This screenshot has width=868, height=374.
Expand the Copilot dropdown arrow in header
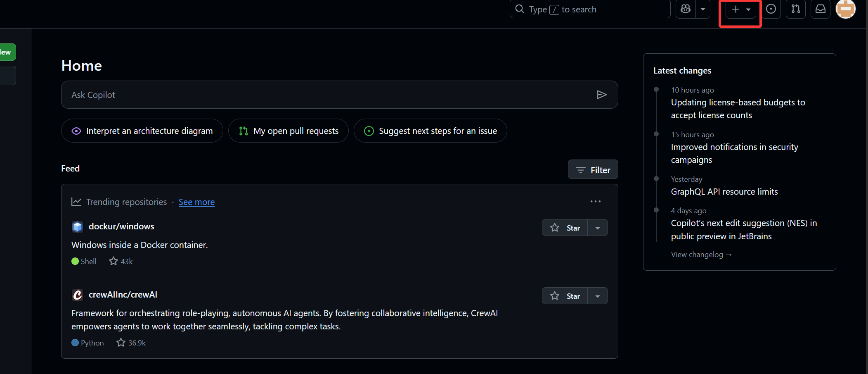(703, 9)
